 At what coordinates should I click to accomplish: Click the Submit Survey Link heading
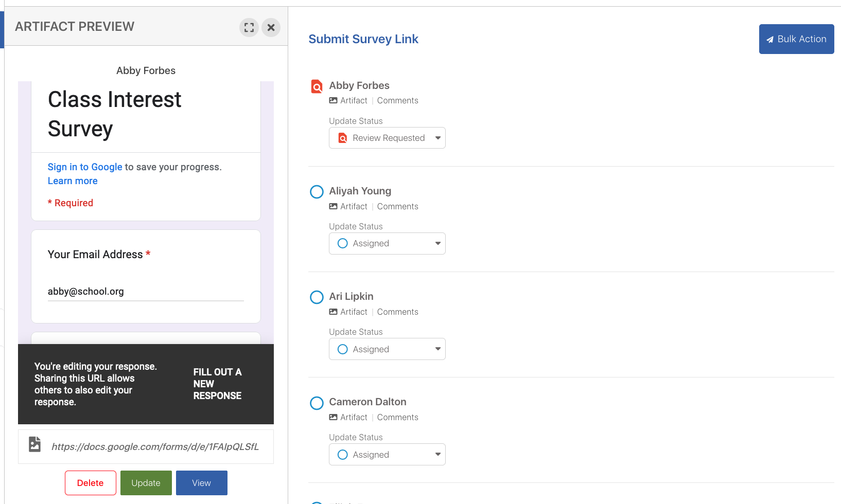(363, 39)
